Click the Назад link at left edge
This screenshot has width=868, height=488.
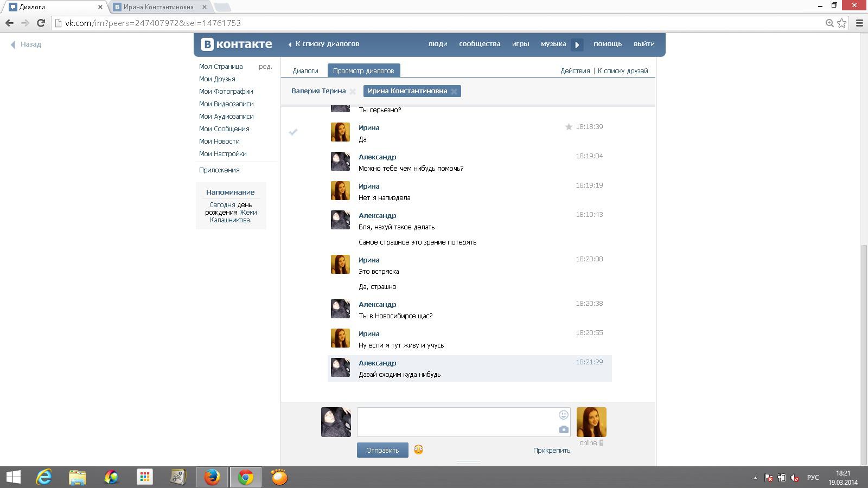click(x=26, y=44)
